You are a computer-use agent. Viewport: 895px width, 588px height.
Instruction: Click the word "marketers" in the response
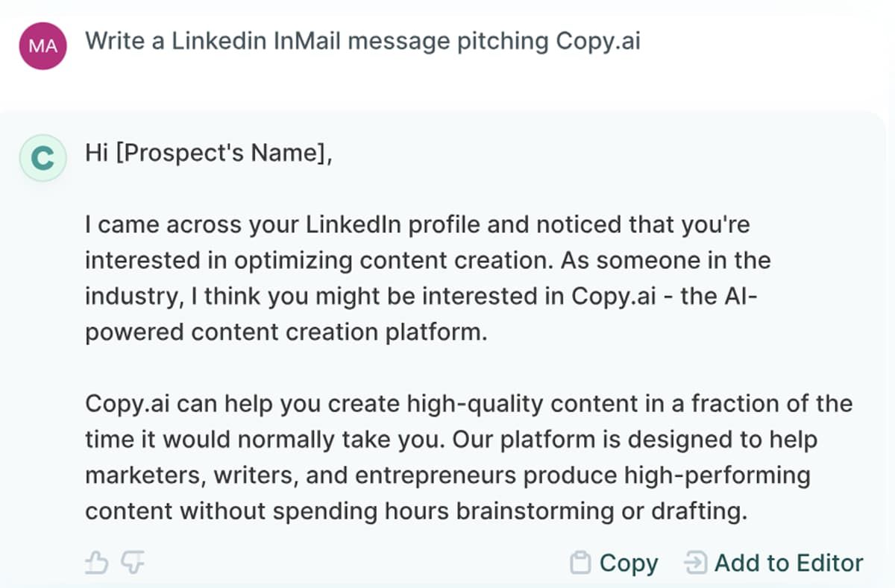[x=142, y=475]
